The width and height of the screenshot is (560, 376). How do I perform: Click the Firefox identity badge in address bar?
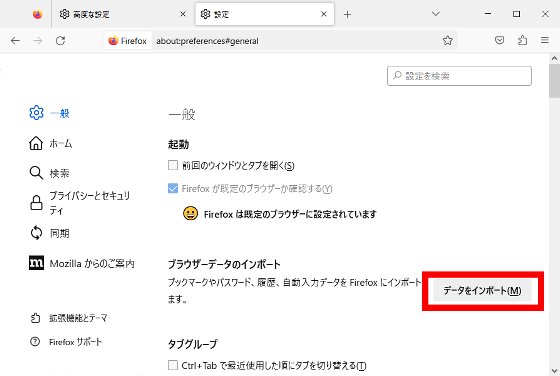pos(128,41)
